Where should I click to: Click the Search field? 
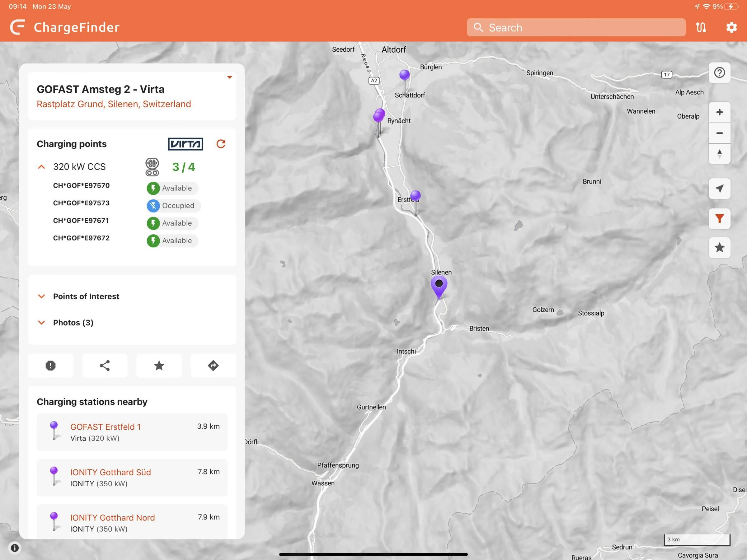[x=576, y=27]
